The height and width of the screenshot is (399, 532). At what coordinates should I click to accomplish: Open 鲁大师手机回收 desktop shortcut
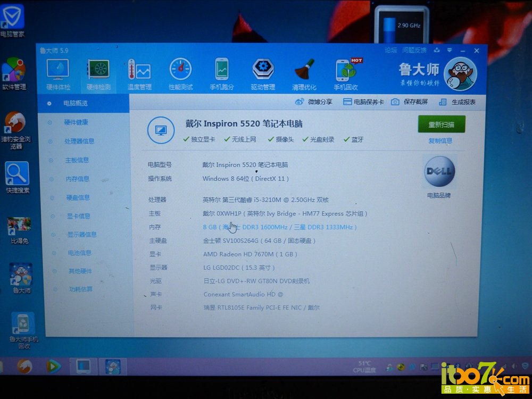point(24,330)
